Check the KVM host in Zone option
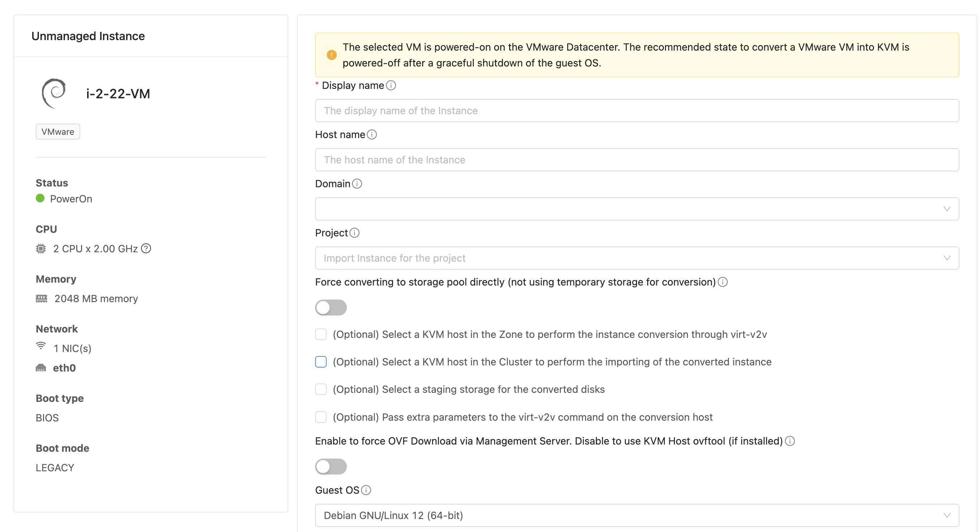Viewport: 980px width, 532px height. [x=321, y=334]
